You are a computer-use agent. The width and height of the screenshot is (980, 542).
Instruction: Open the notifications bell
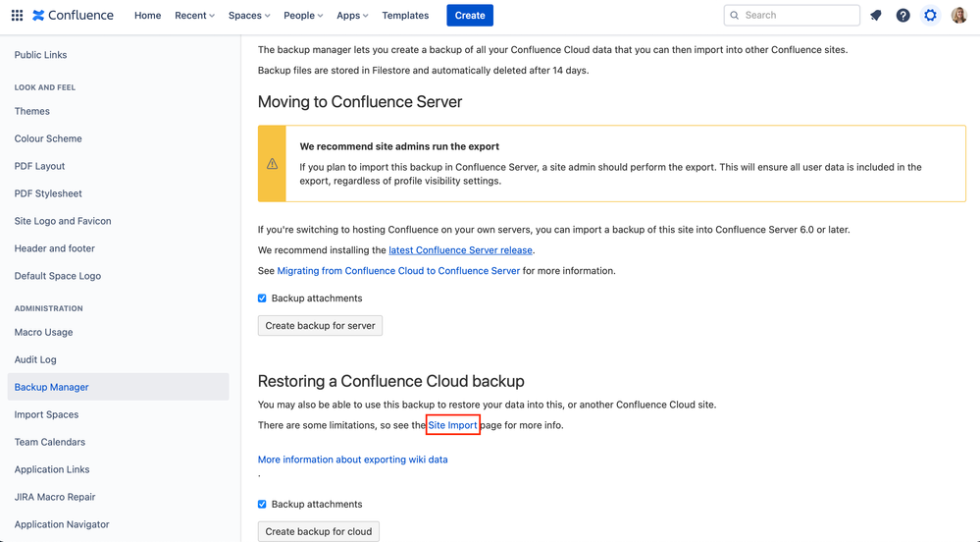pos(876,16)
